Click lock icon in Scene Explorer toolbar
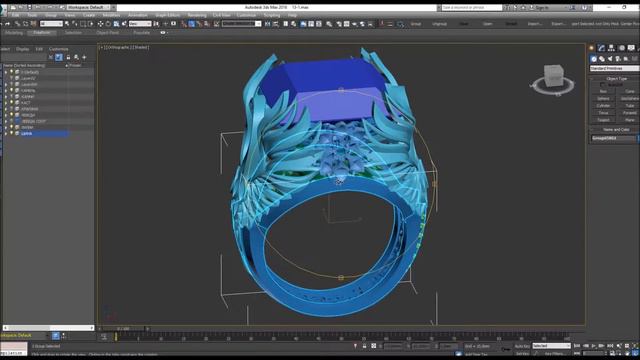 (68, 57)
